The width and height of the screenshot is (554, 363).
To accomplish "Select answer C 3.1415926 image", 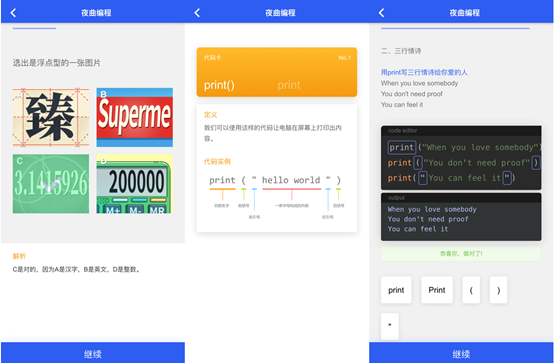I will (x=51, y=183).
